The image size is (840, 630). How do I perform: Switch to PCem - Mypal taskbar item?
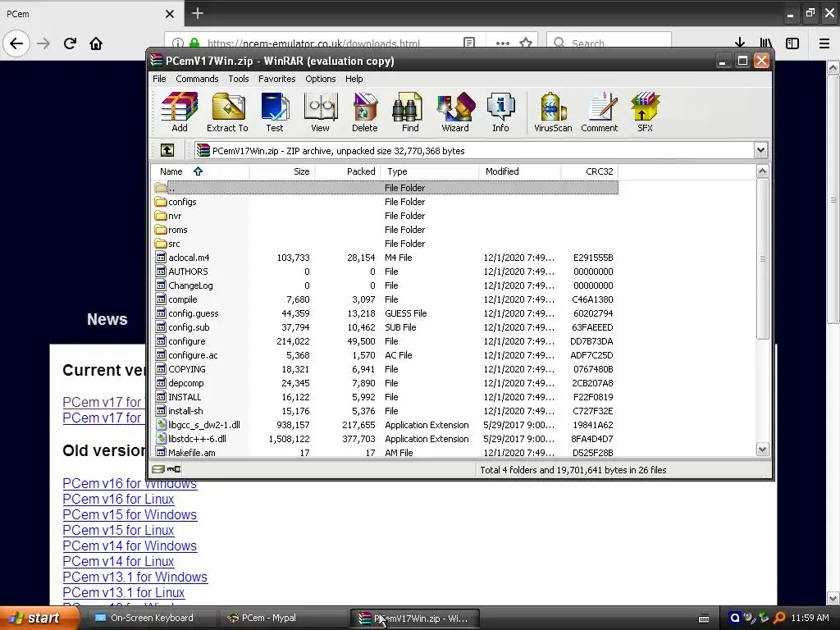coord(283,619)
